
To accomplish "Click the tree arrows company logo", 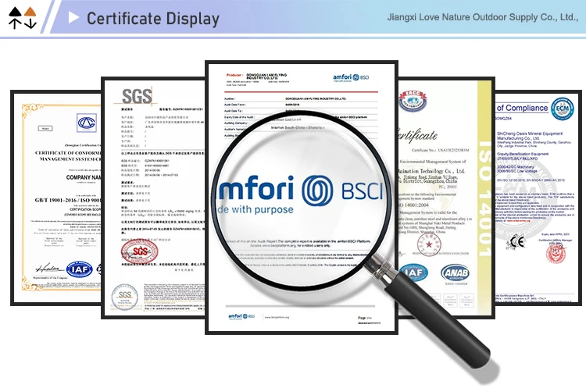I will pyautogui.click(x=23, y=17).
